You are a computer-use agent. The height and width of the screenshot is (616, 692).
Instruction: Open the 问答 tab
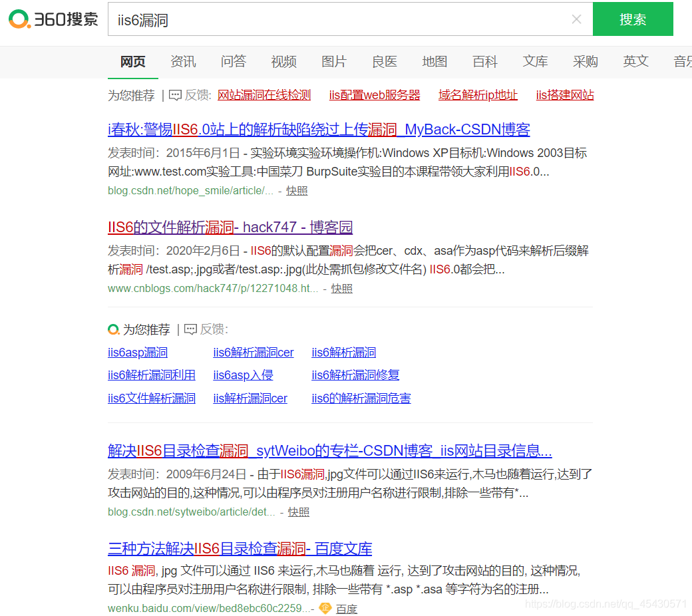pos(234,61)
